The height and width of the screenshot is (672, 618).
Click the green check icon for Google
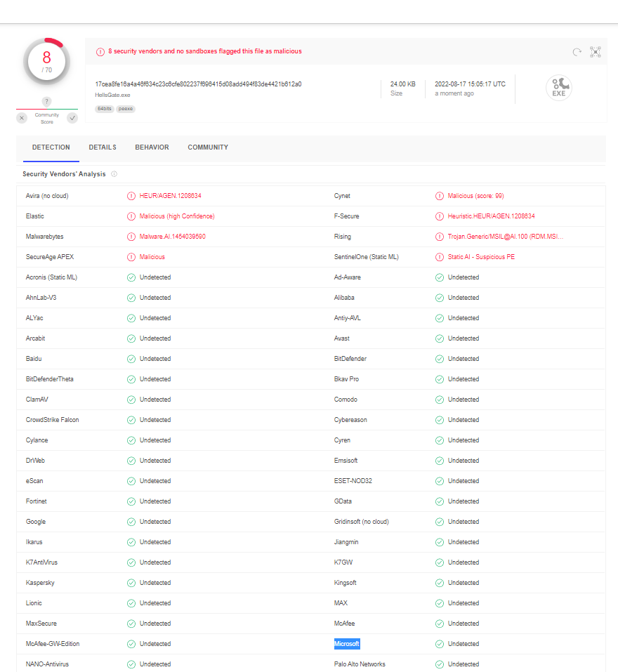pos(131,522)
